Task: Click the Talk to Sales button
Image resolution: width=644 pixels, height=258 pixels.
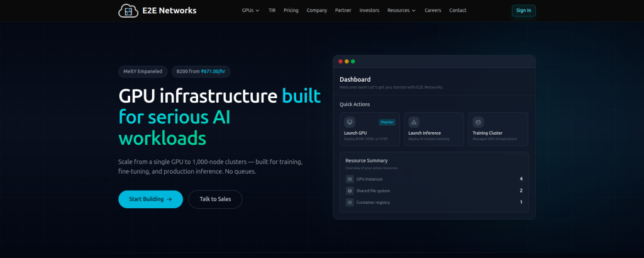Action: click(x=215, y=199)
